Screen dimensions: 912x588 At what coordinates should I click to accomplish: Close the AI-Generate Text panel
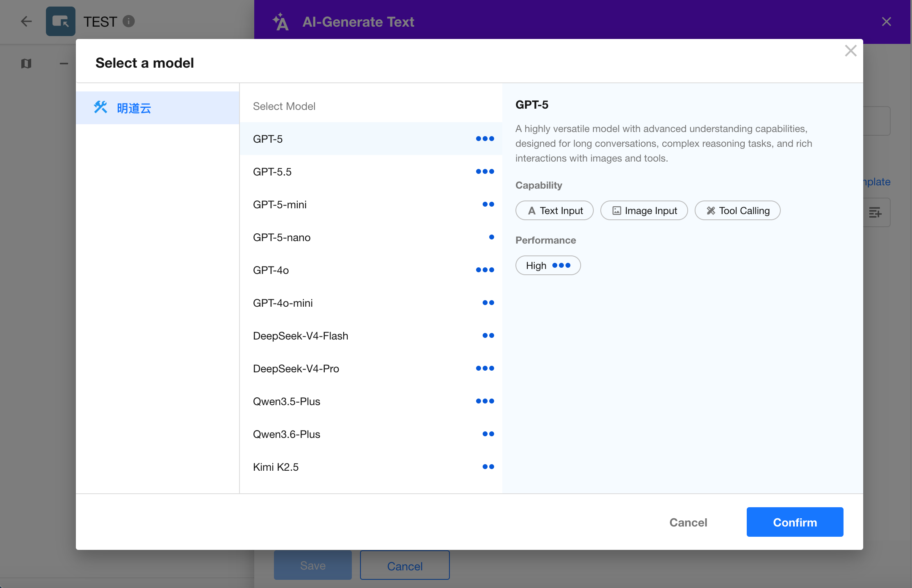[887, 22]
